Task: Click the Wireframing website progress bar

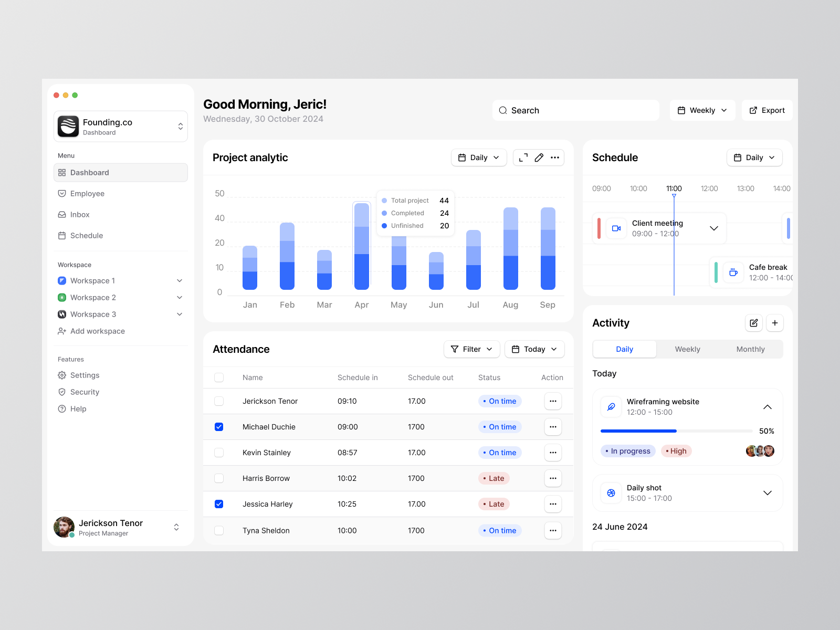Action: tap(677, 430)
